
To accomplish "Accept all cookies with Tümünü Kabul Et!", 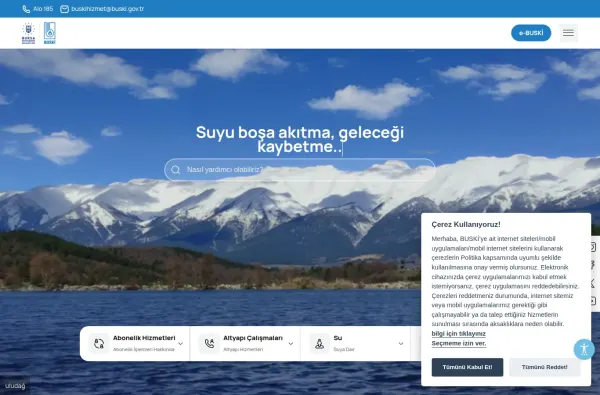I will coord(467,367).
